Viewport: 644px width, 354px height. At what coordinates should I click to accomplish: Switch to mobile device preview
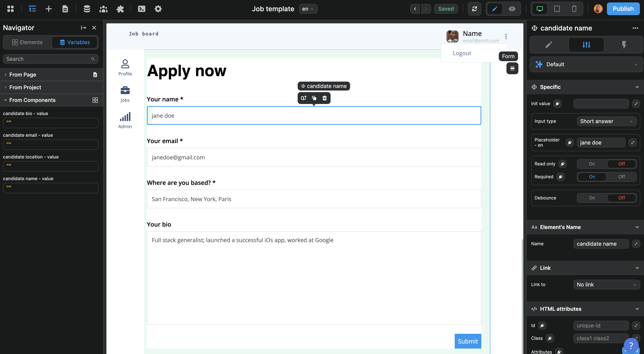click(x=574, y=9)
